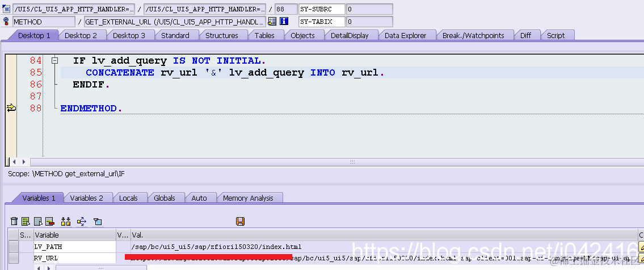Click the right scroll arrow of code editor
Image resolution: width=644 pixels, height=270 pixels.
(24, 162)
